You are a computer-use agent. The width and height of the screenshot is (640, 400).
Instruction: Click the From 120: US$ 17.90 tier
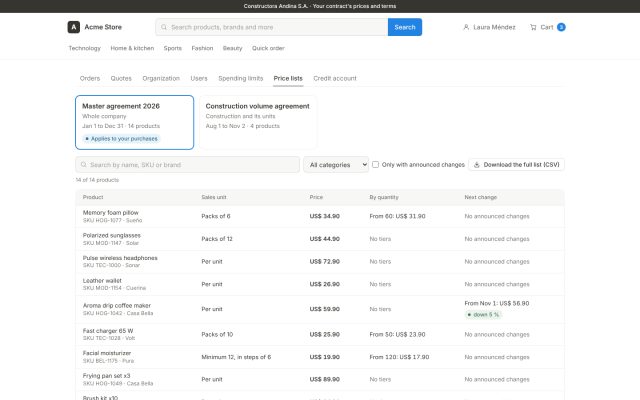[x=399, y=357]
